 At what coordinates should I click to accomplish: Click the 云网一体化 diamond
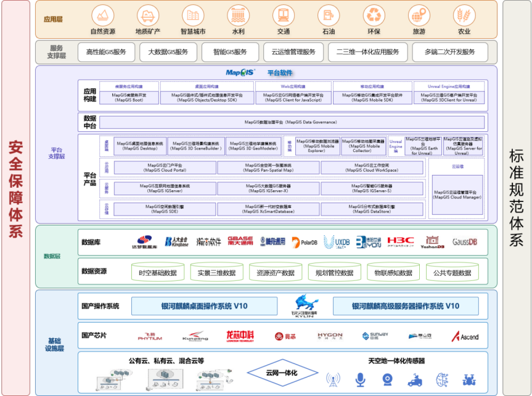(x=282, y=373)
